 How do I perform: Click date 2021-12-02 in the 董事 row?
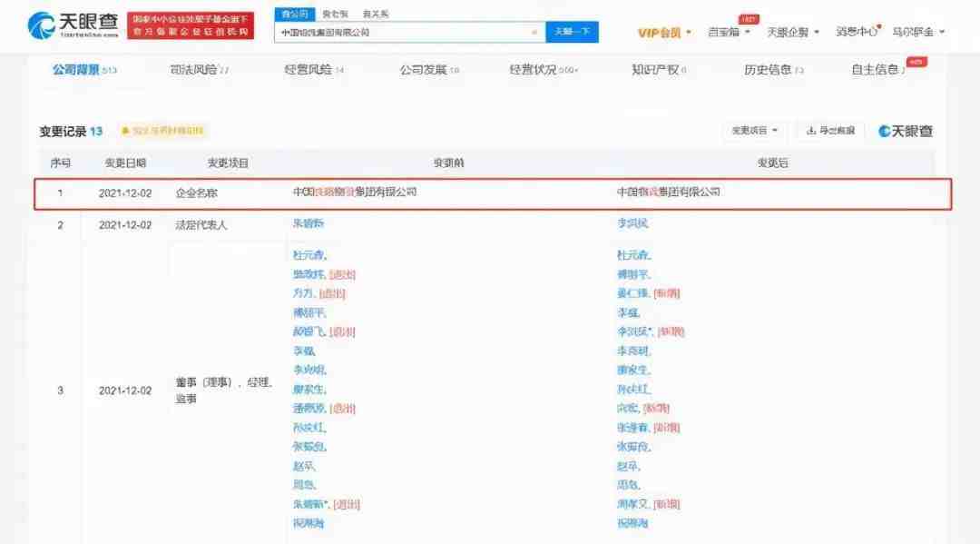(125, 391)
